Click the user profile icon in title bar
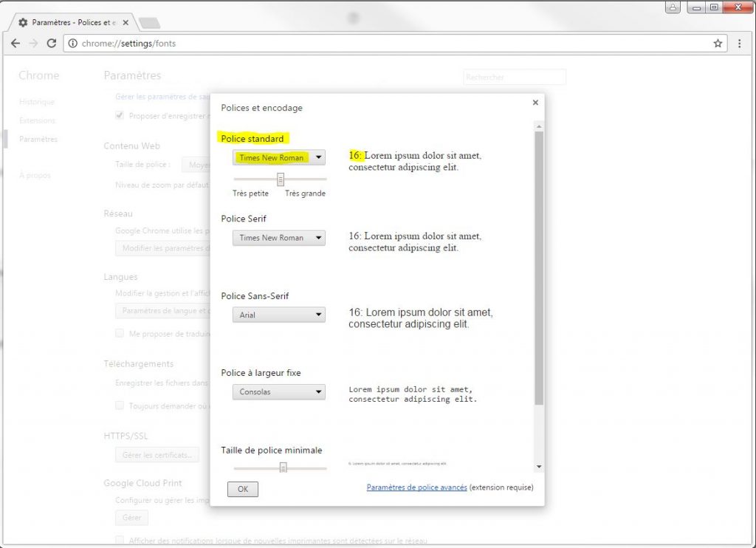Screen dimensions: 756x548 click(x=672, y=7)
